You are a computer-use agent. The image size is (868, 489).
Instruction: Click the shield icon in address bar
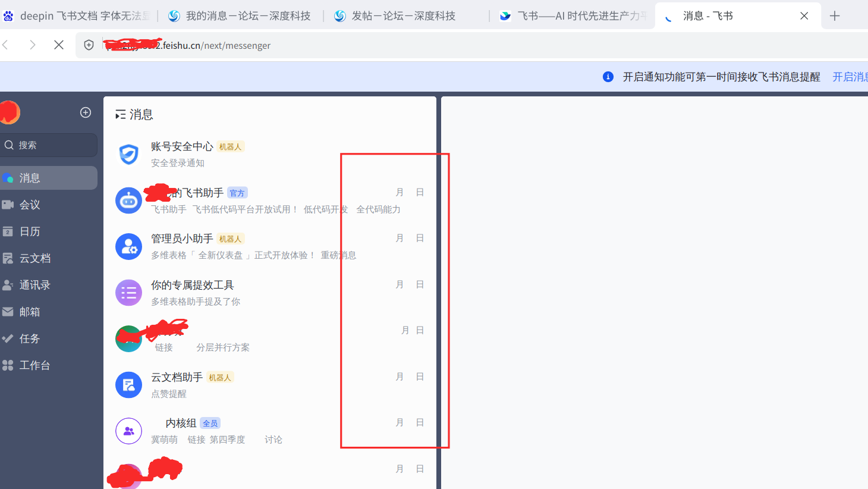click(89, 45)
